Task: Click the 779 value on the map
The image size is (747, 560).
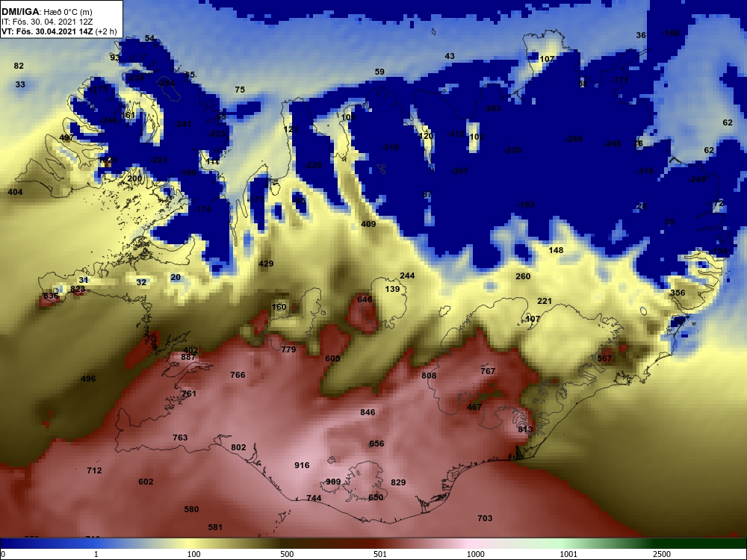Action: point(288,349)
